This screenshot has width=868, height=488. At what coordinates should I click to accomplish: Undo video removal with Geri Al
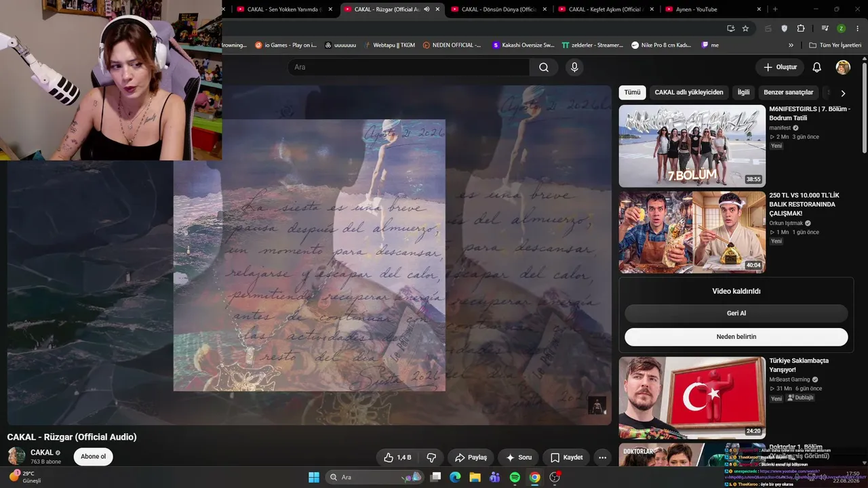(x=736, y=313)
